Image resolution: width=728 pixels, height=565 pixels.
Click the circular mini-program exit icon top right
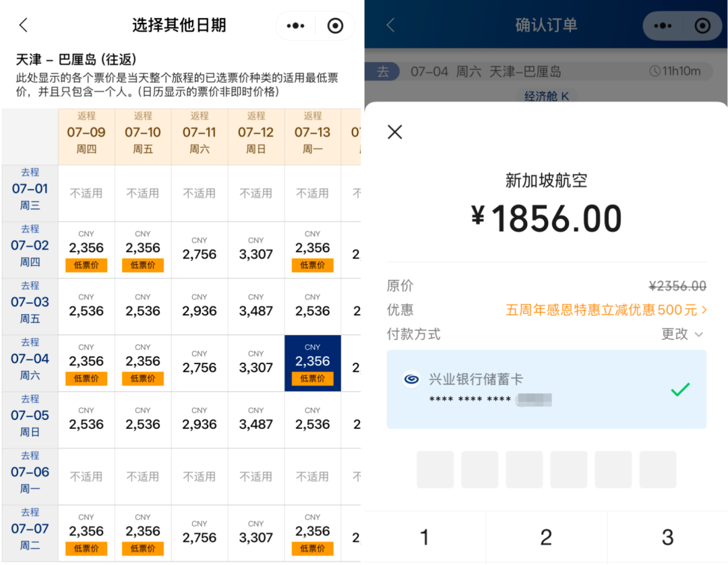[x=335, y=26]
